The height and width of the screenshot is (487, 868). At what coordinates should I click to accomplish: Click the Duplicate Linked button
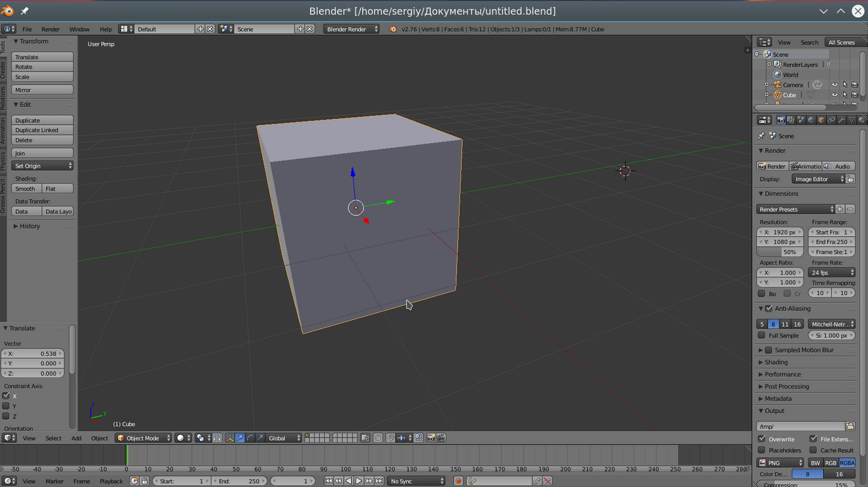tap(42, 130)
